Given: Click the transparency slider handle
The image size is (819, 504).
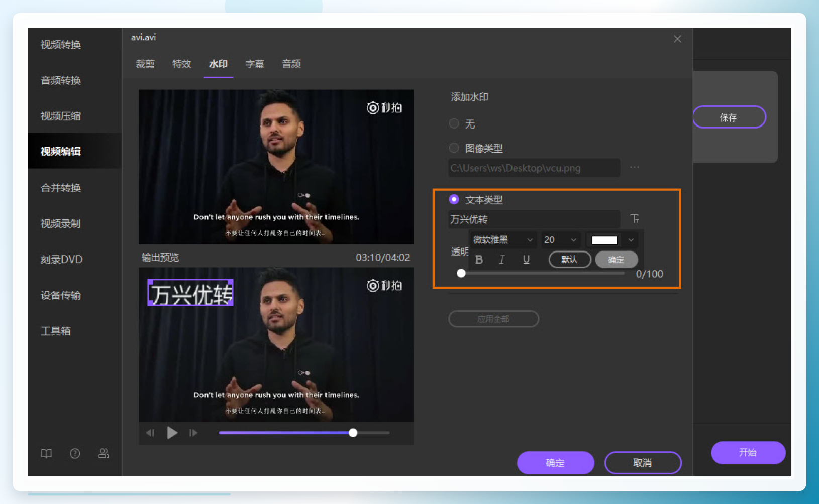Looking at the screenshot, I should (461, 274).
